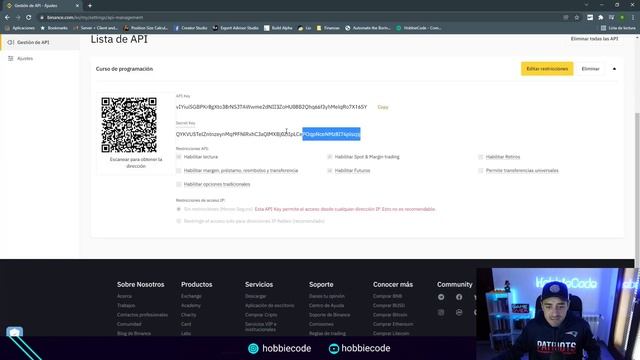Open Aplicación de escritorio footer link
This screenshot has height=360, width=640.
(270, 306)
